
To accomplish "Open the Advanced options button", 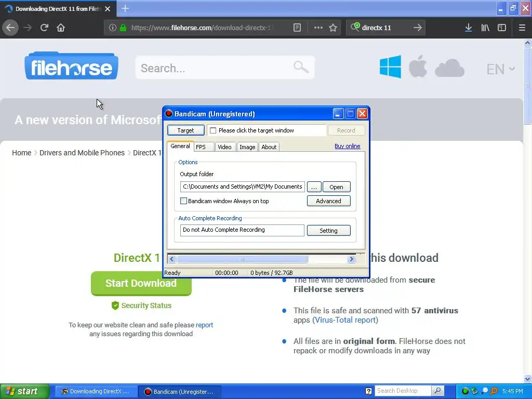I will [x=328, y=201].
